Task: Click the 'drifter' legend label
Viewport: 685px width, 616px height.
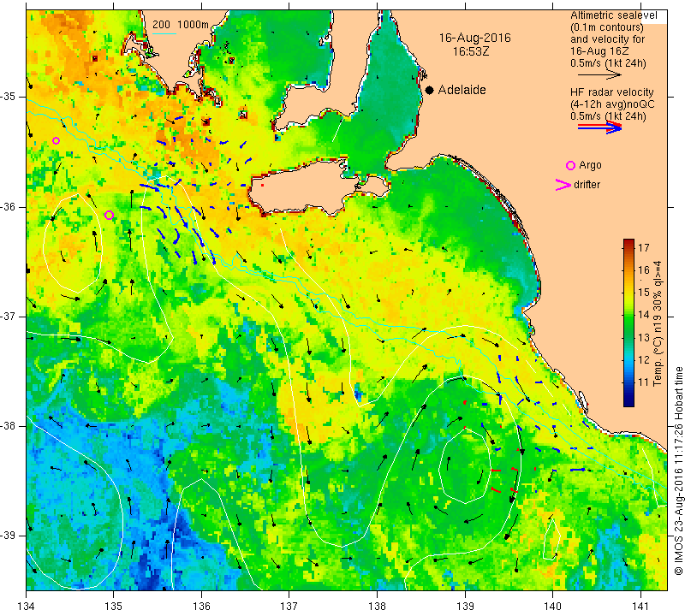Action: click(587, 185)
